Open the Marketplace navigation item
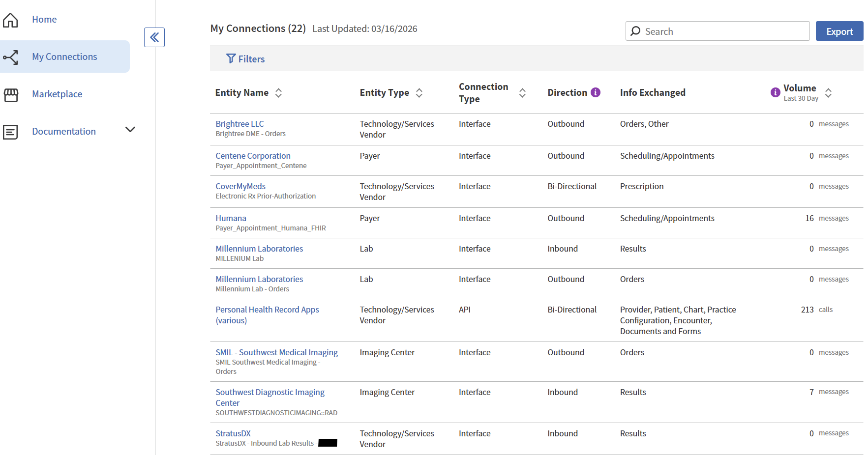The image size is (868, 455). pos(57,94)
